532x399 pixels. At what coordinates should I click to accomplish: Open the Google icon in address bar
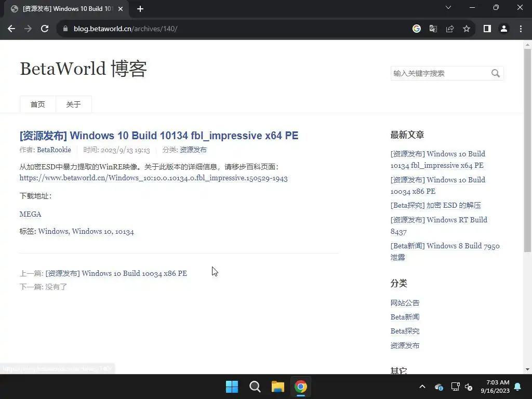(416, 29)
